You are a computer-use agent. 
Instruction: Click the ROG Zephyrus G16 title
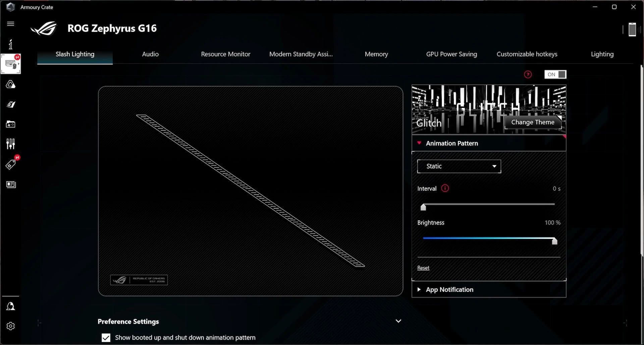click(x=112, y=28)
